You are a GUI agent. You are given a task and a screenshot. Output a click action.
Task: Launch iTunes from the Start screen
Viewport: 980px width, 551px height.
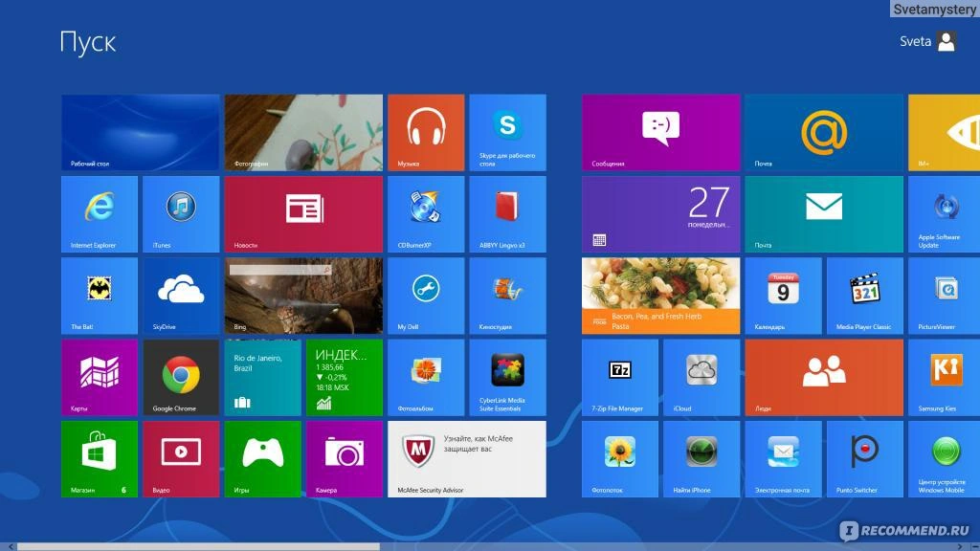(180, 213)
